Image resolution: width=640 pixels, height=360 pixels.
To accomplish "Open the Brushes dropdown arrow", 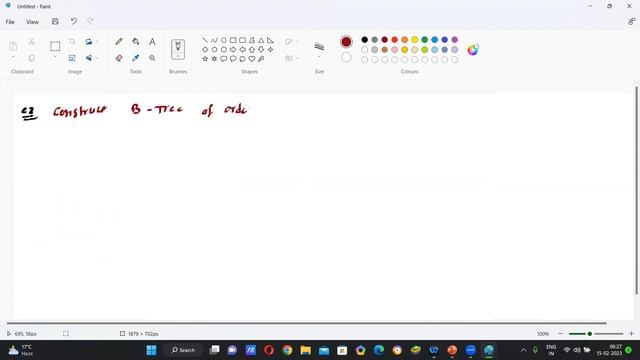I will pos(178,57).
